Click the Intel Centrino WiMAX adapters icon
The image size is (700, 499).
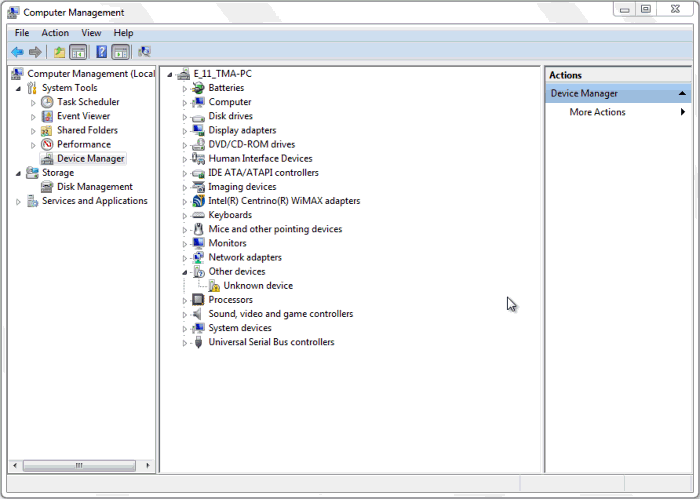click(198, 201)
